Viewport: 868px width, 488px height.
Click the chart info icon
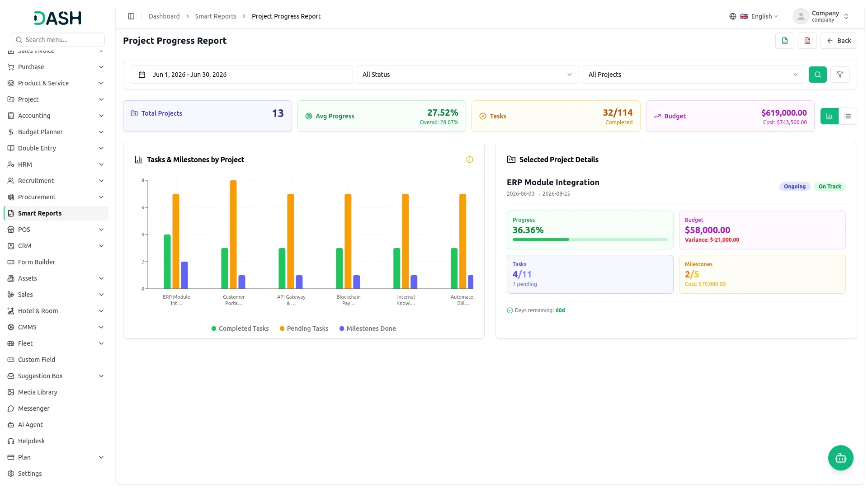point(470,160)
